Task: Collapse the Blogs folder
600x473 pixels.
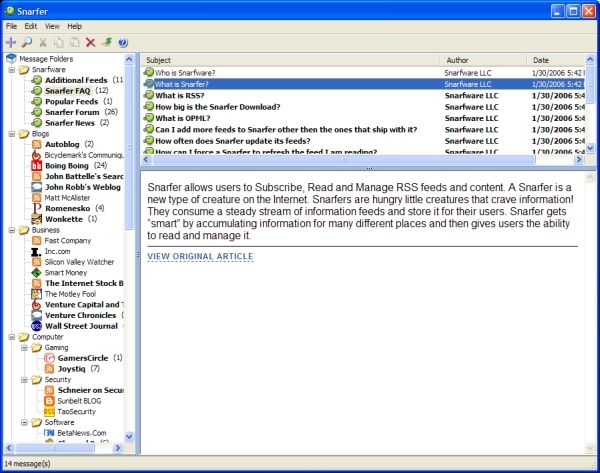Action: click(x=12, y=134)
